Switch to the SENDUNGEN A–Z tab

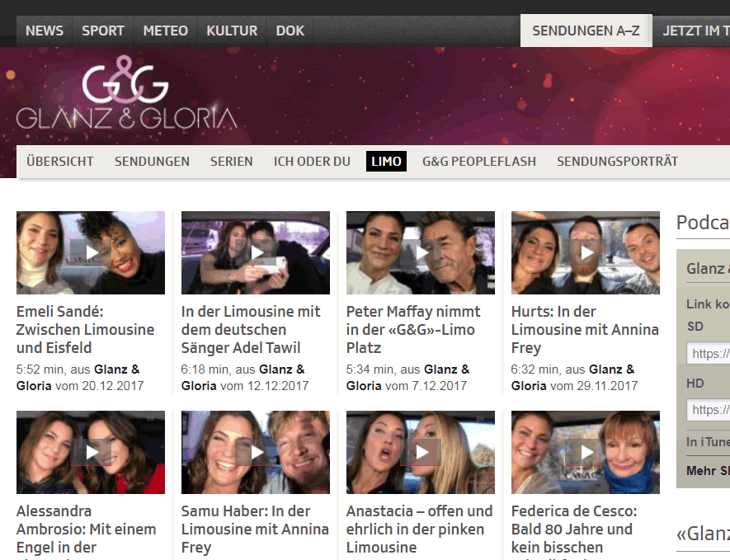click(x=586, y=31)
